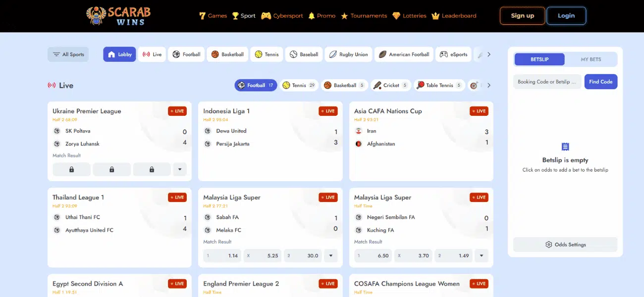Select the eSports sports tab
Screen dimensions: 644x297
point(453,54)
